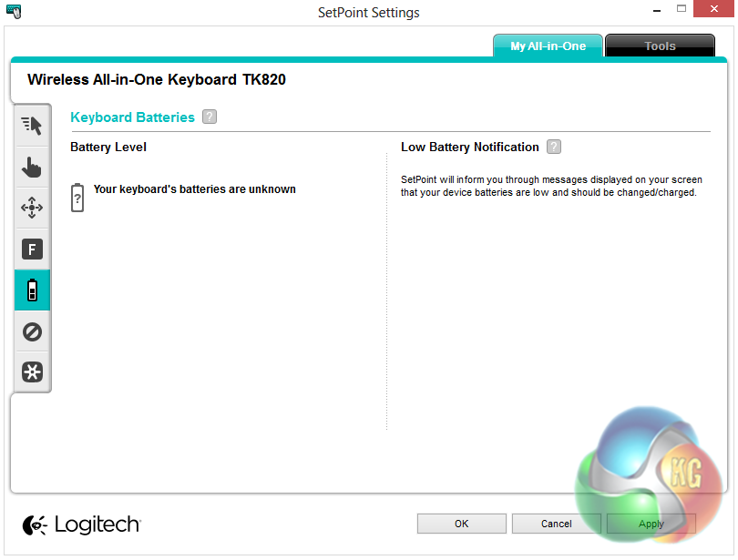The width and height of the screenshot is (738, 560).
Task: Open the inactive keys prohibition icon
Action: click(32, 331)
